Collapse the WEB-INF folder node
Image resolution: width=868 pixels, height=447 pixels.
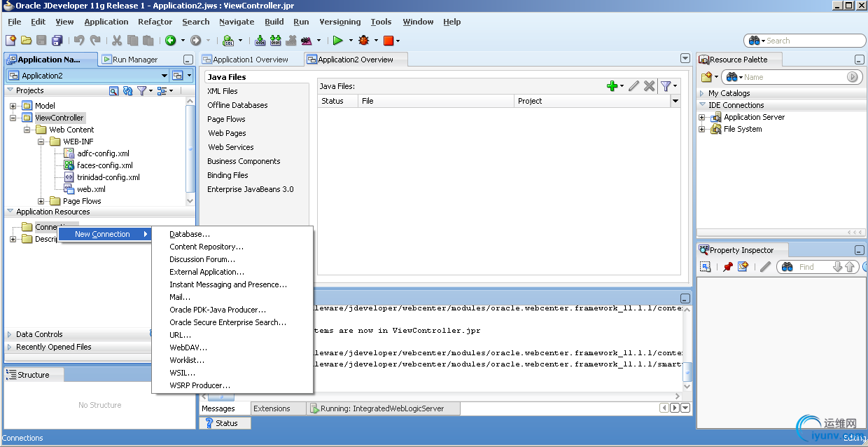[x=41, y=142]
